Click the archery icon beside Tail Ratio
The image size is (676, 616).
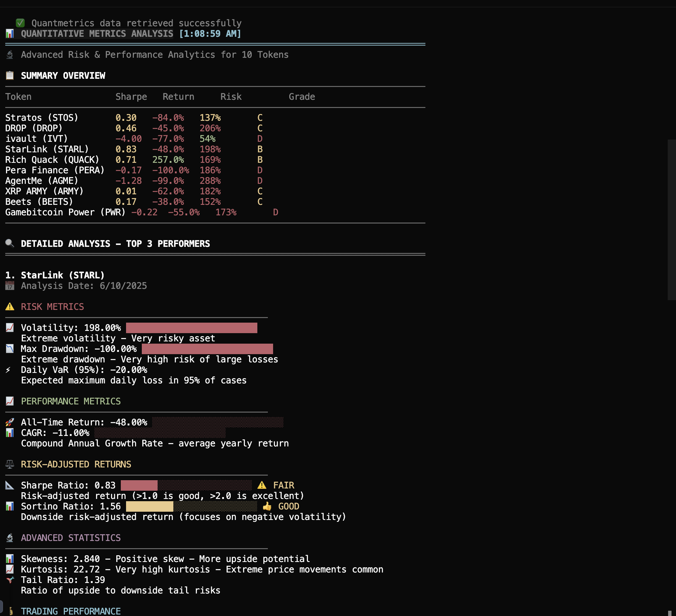10,580
